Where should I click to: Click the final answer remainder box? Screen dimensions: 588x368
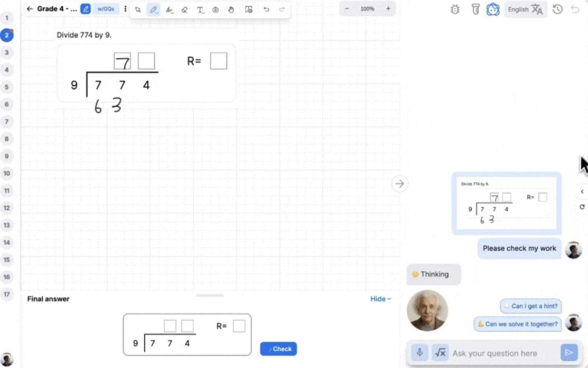[239, 326]
